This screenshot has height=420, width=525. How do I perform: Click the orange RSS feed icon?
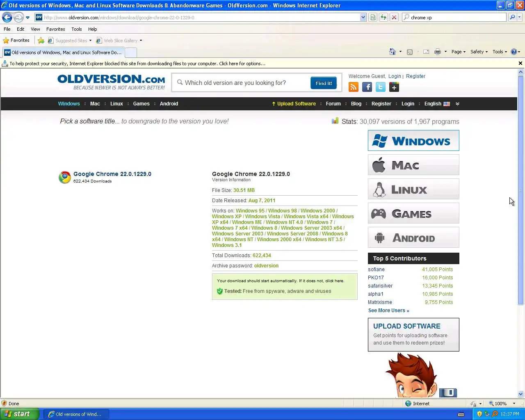[354, 87]
